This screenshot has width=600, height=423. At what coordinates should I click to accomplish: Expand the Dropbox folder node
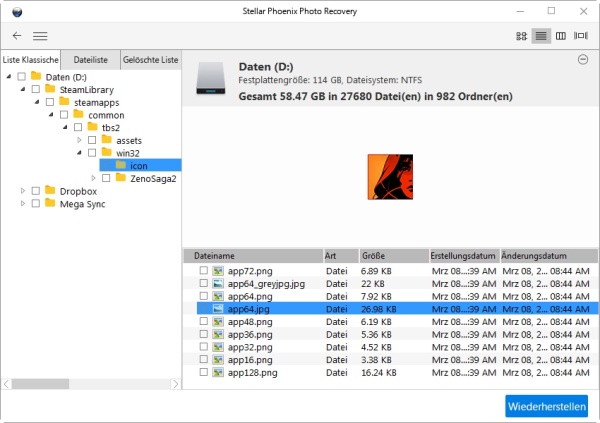point(23,191)
